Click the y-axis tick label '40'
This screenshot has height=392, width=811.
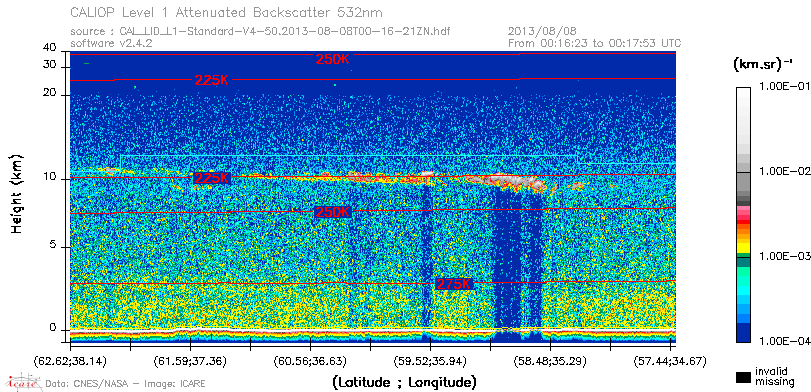pyautogui.click(x=50, y=48)
